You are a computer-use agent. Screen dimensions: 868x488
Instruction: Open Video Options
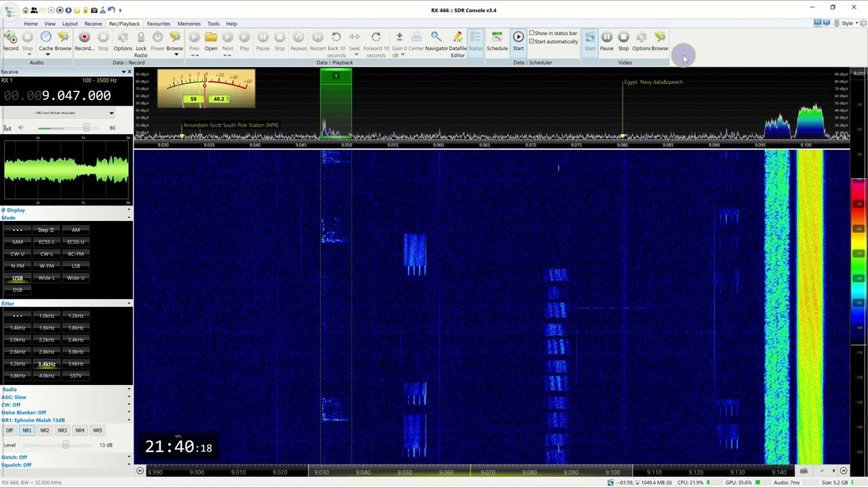642,41
